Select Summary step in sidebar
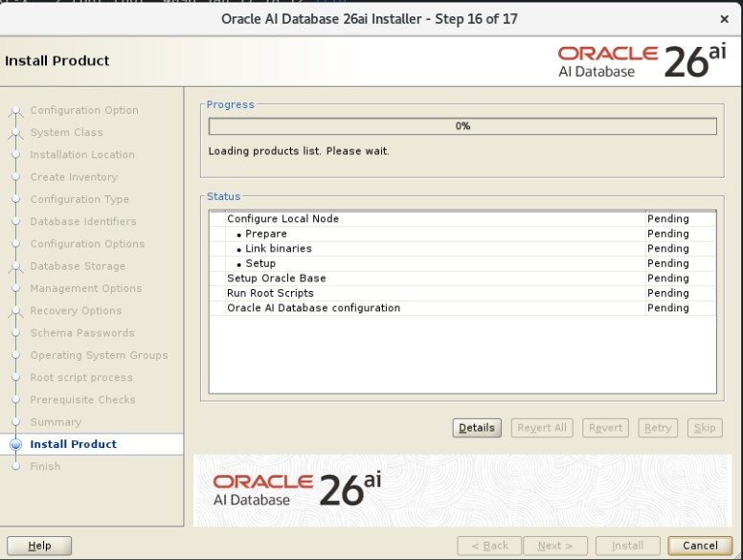This screenshot has height=560, width=743. coord(56,422)
